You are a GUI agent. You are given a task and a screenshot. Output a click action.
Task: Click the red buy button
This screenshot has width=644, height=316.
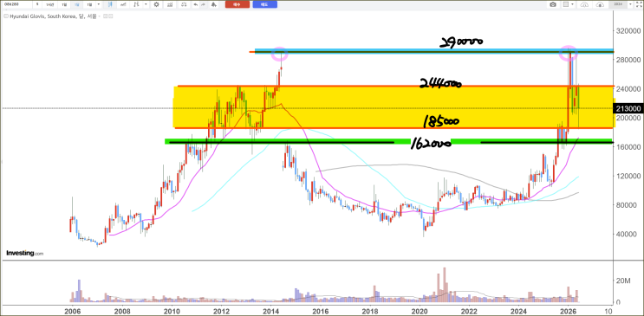tap(237, 4)
